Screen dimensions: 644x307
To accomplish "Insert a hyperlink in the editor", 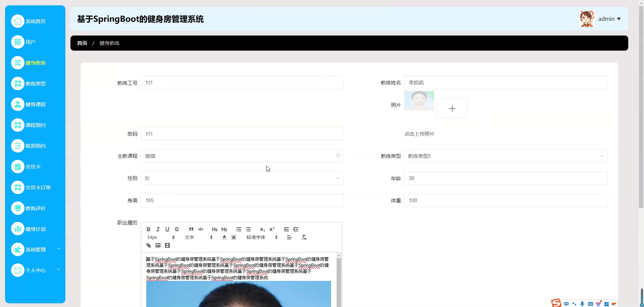I will 149,245.
